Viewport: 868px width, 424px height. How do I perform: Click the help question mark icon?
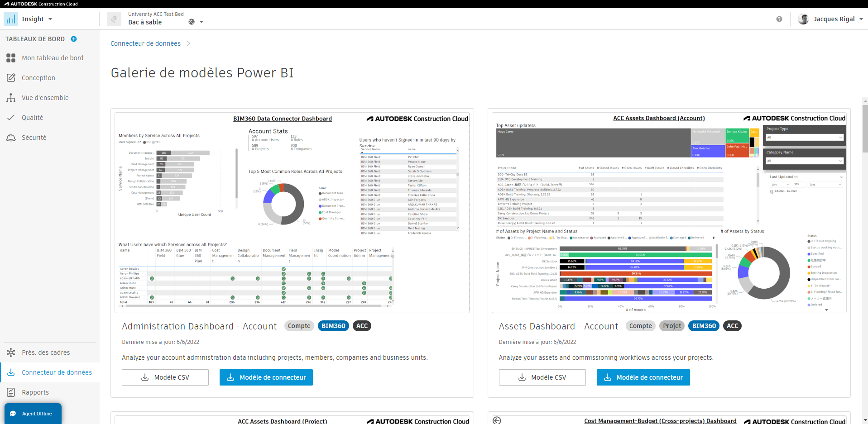tap(779, 19)
